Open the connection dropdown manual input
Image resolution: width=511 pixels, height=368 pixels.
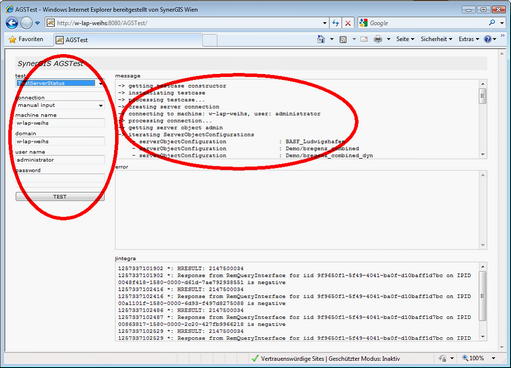pyautogui.click(x=60, y=105)
